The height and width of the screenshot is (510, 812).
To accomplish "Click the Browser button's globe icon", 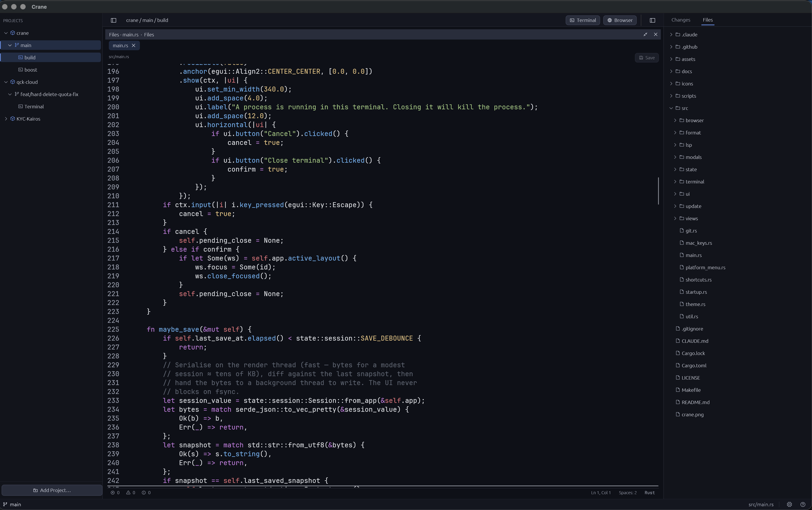I will (609, 20).
